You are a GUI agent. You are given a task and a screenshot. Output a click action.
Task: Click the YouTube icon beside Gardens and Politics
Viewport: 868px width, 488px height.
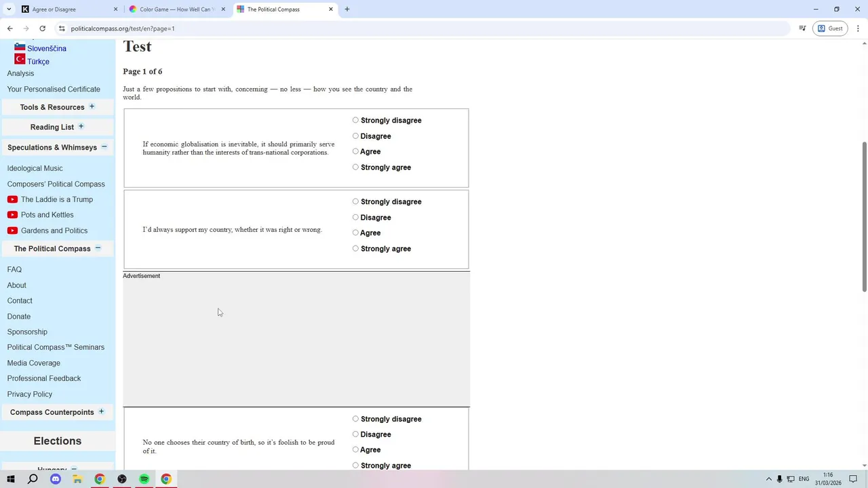point(12,230)
